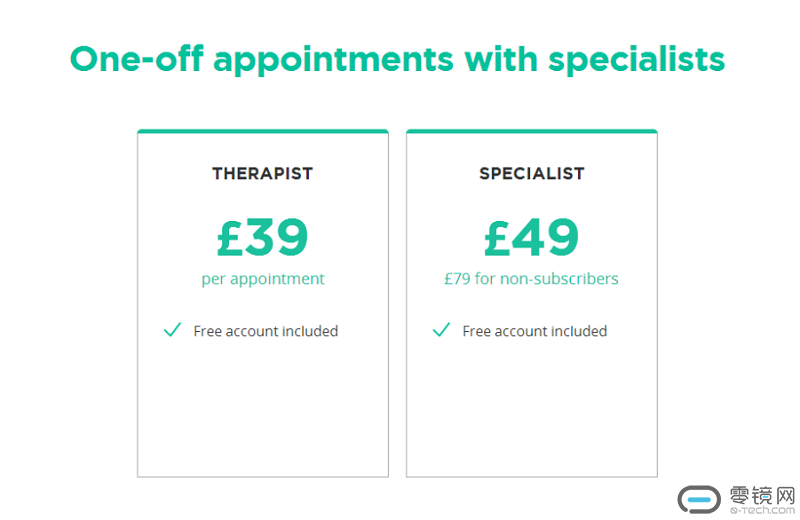
Task: Click the checkmark icon in the Therapist card
Action: click(172, 330)
